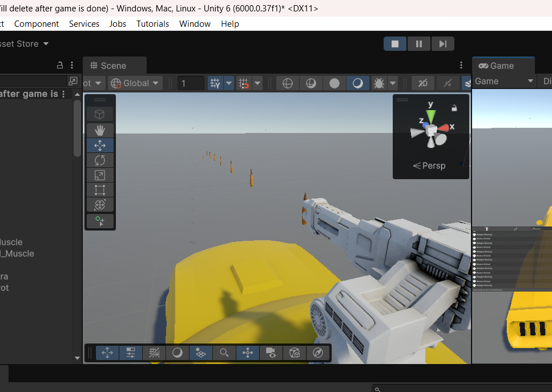The height and width of the screenshot is (392, 552).
Task: Select the Scale tool
Action: tap(100, 175)
